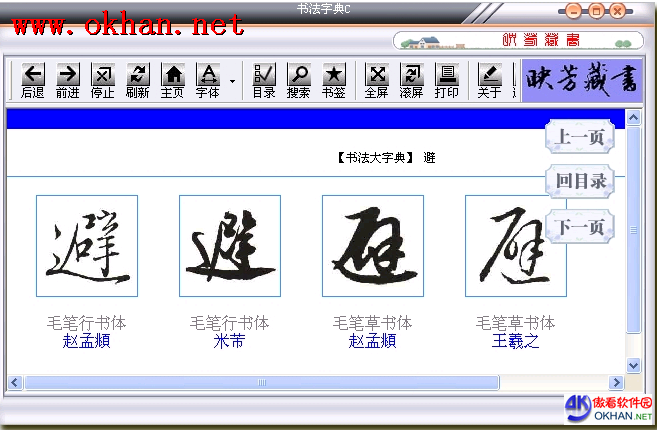This screenshot has height=430, width=657.
Task: Return to index with 回目录 button
Action: [x=580, y=181]
